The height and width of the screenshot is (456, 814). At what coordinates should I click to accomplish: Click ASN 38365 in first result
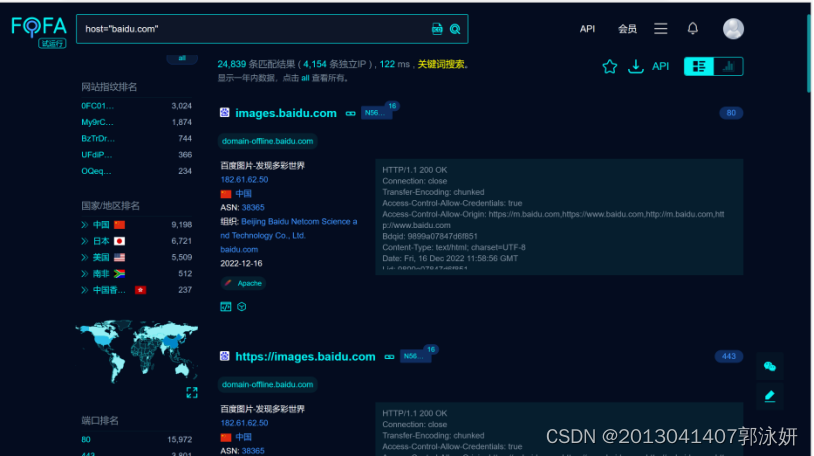(253, 208)
